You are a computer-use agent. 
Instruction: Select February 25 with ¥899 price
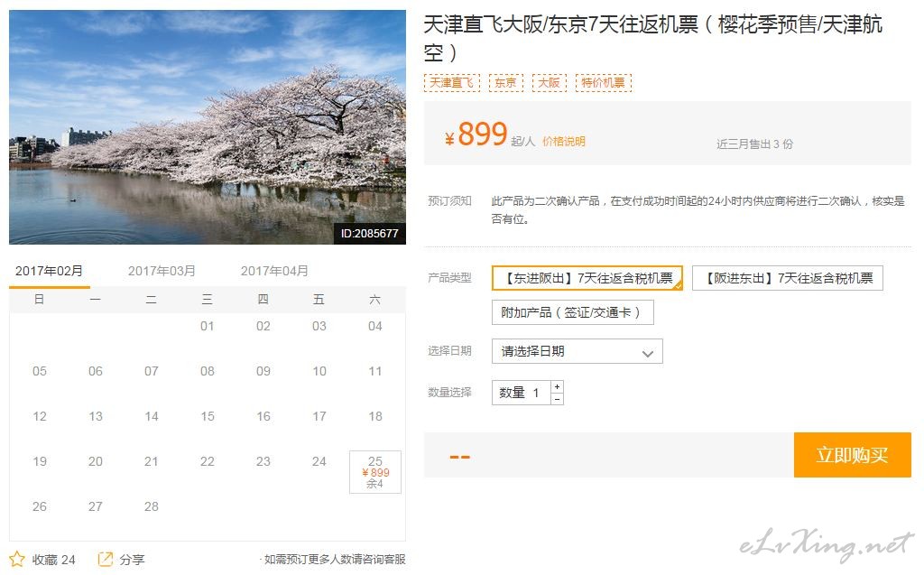tap(375, 472)
